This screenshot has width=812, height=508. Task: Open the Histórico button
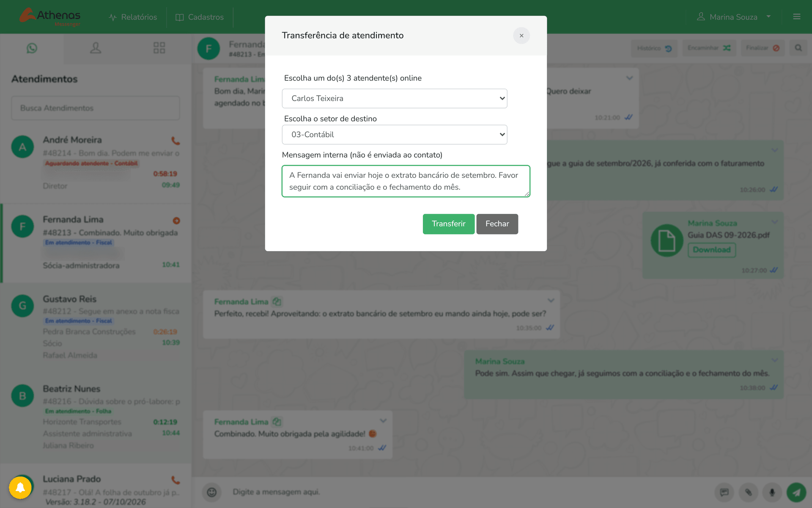click(654, 48)
